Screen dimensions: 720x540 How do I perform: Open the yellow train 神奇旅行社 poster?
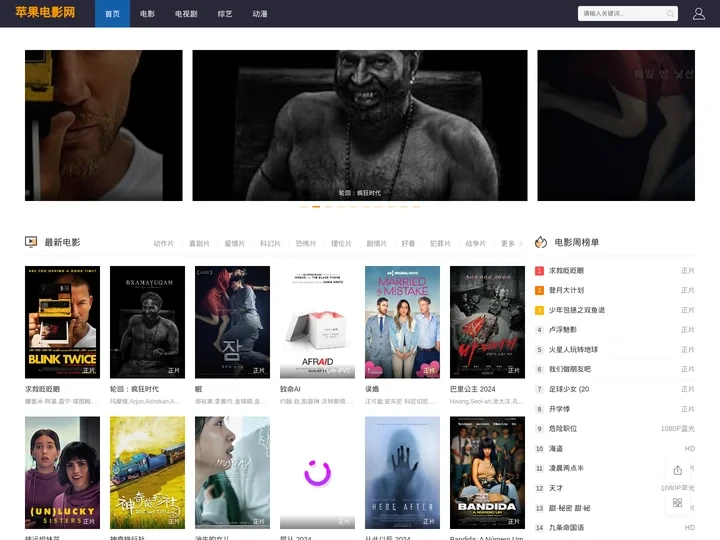(x=147, y=472)
